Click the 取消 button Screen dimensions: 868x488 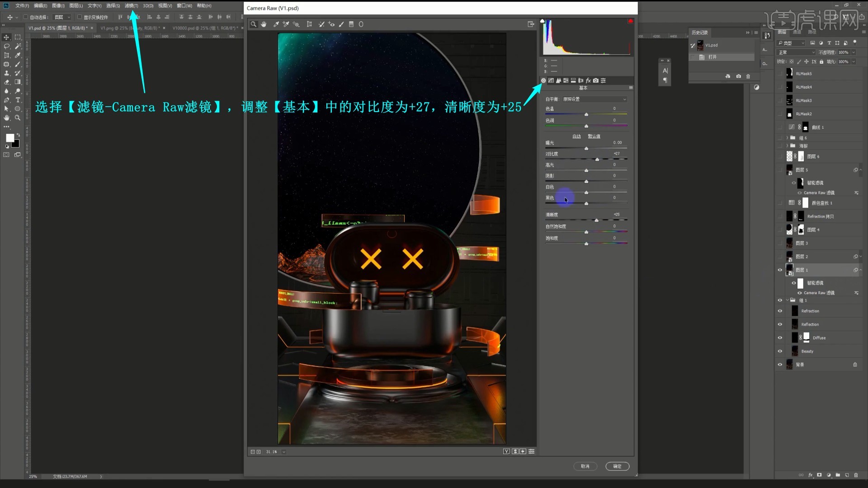(585, 466)
